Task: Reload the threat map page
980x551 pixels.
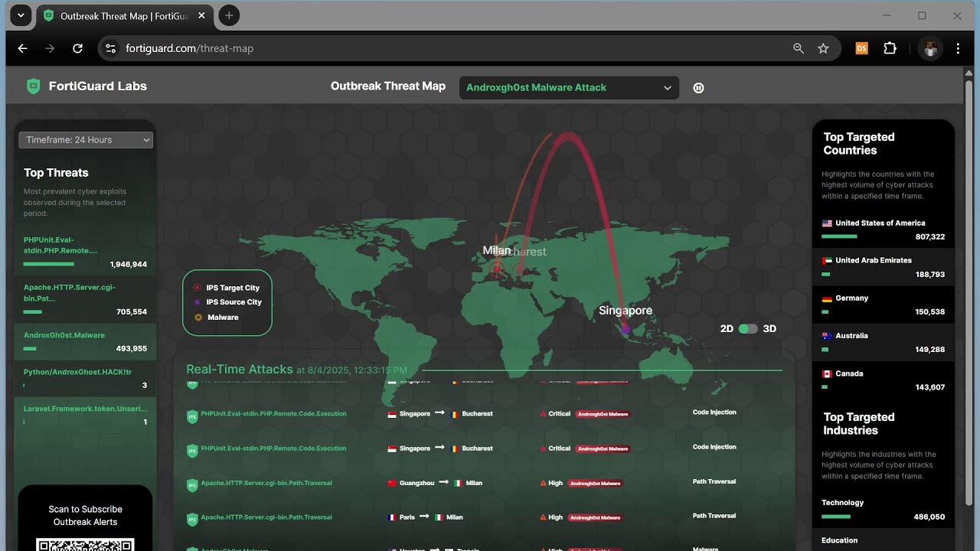Action: pyautogui.click(x=77, y=48)
